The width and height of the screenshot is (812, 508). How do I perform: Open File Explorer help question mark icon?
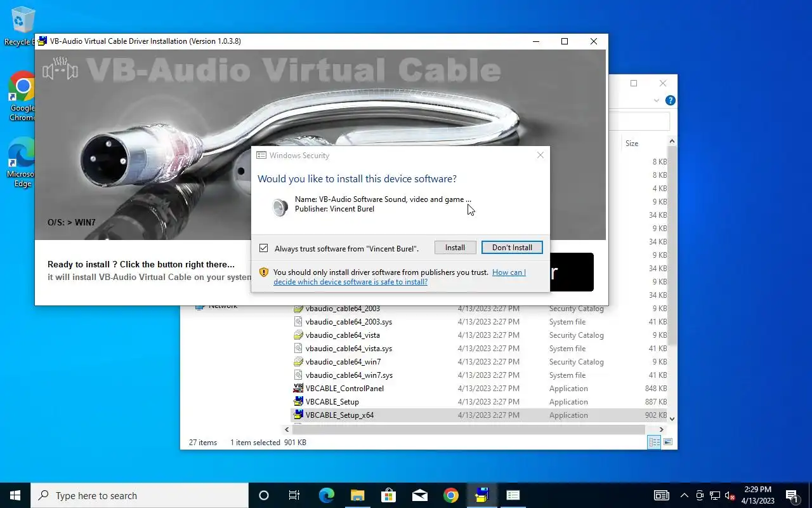click(670, 100)
